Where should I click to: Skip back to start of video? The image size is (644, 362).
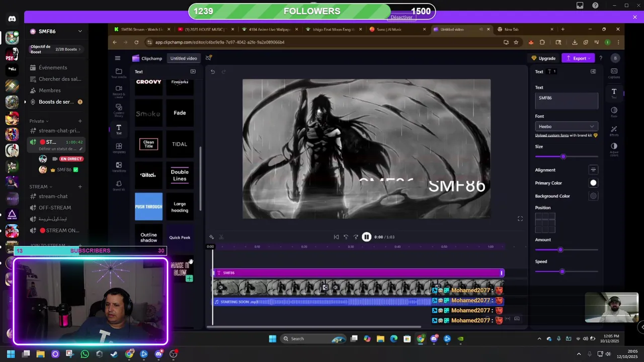pos(336,237)
